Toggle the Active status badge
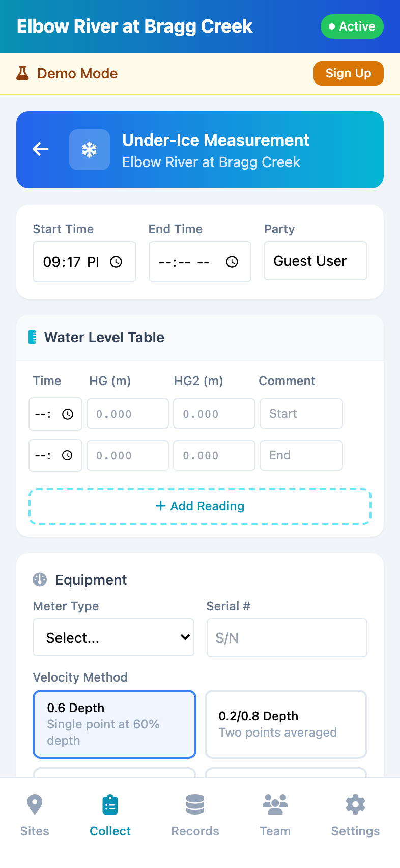 point(352,26)
